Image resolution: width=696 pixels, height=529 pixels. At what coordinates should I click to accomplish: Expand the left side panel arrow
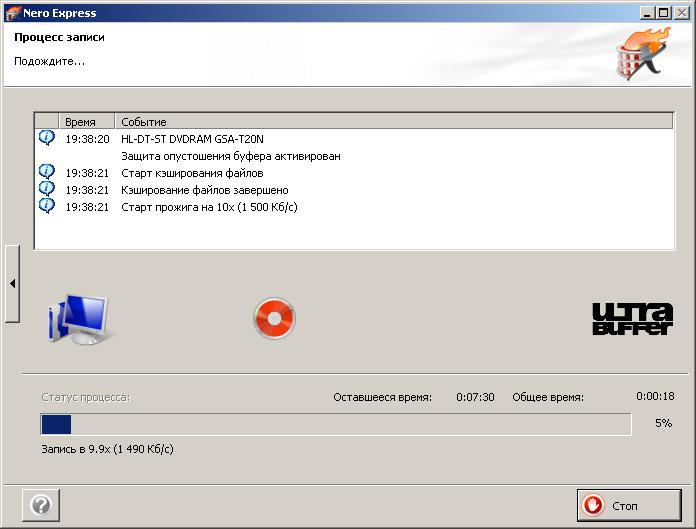click(12, 283)
